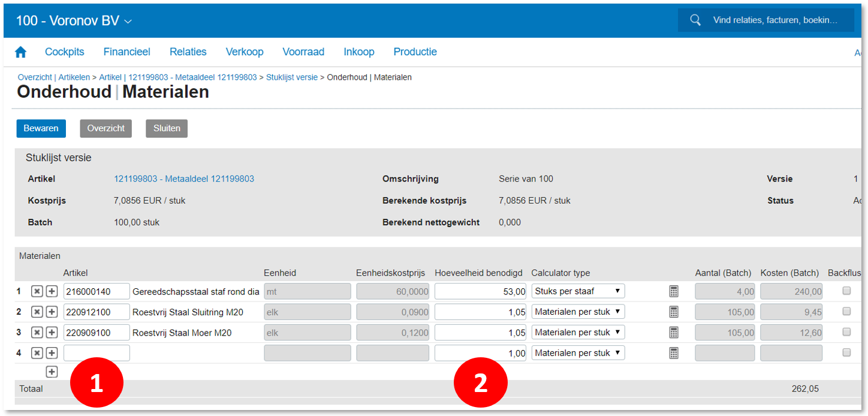
Task: Open the Voorraad menu
Action: [303, 52]
